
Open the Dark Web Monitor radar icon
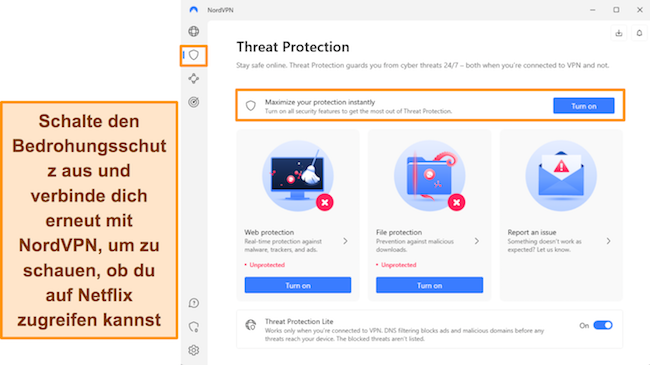tap(194, 102)
